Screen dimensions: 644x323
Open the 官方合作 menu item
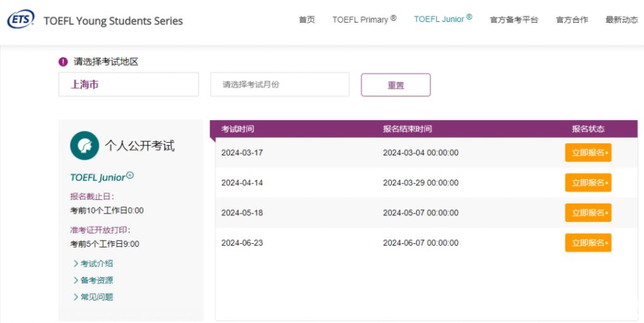click(572, 19)
